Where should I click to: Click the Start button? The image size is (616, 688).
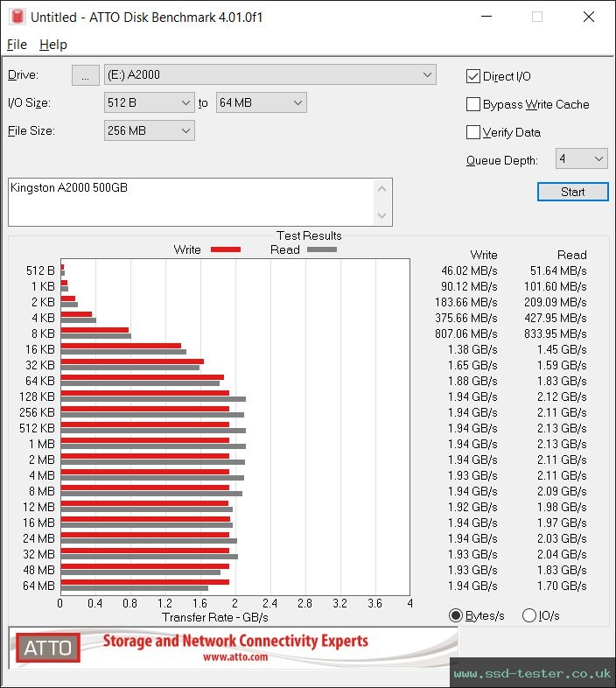coord(572,192)
